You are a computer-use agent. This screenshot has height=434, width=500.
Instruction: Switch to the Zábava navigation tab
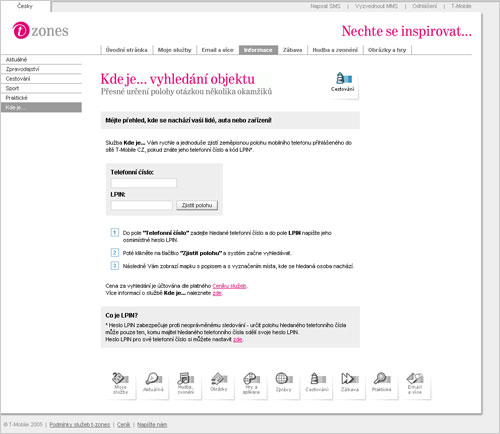(292, 50)
